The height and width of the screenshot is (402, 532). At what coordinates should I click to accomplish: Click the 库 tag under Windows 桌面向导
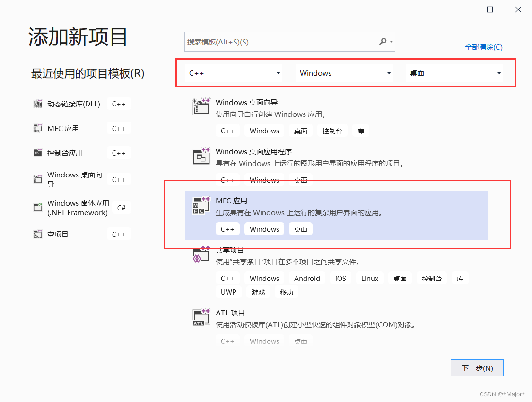361,131
